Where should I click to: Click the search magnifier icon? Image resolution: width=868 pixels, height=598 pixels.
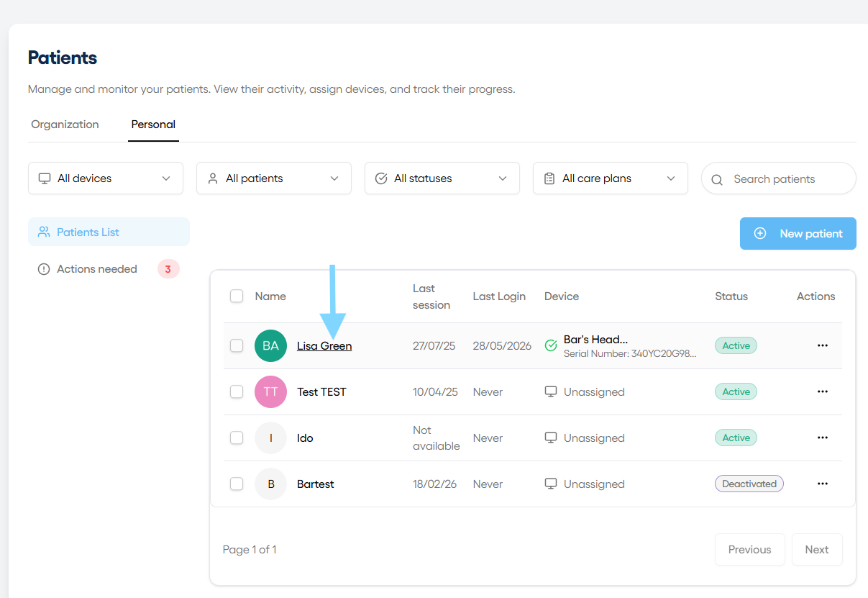[x=717, y=179]
